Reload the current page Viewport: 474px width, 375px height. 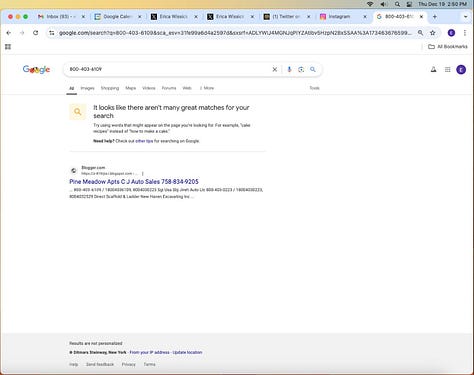[35, 33]
